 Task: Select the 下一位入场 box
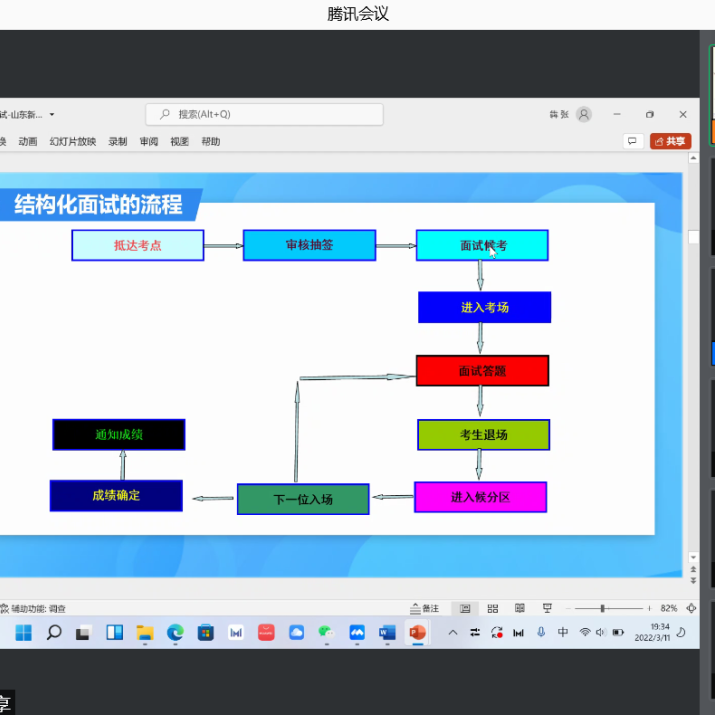pyautogui.click(x=303, y=499)
